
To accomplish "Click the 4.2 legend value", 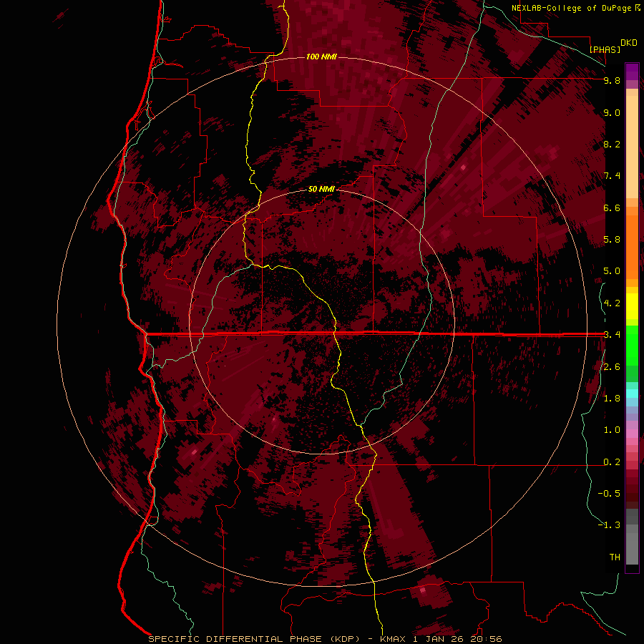I will point(612,303).
